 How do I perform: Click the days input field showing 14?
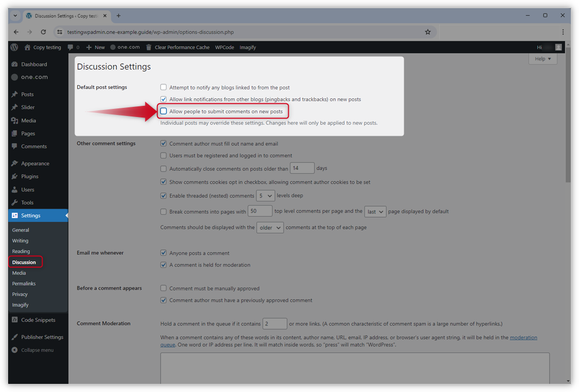(x=302, y=169)
